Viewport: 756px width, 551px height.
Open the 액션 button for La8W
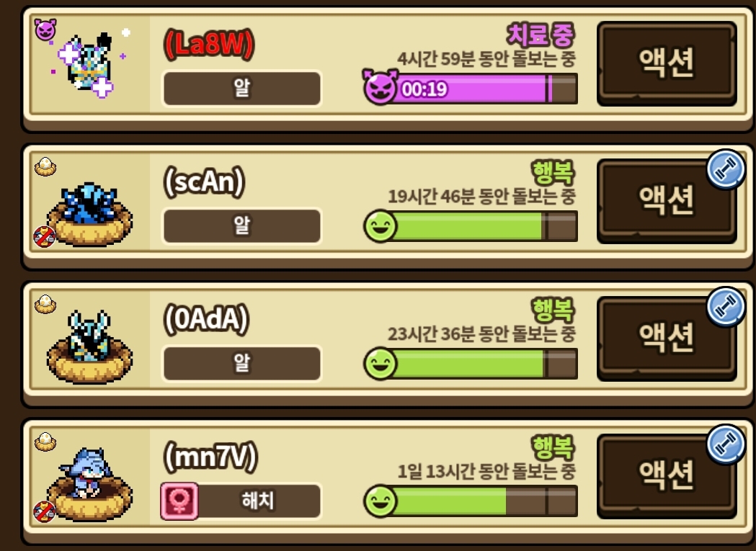(667, 63)
